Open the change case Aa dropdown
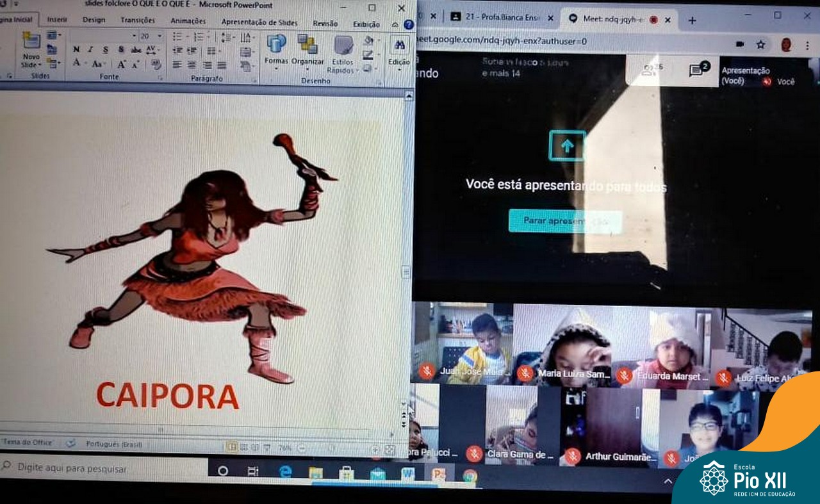The image size is (820, 504). coord(99,64)
